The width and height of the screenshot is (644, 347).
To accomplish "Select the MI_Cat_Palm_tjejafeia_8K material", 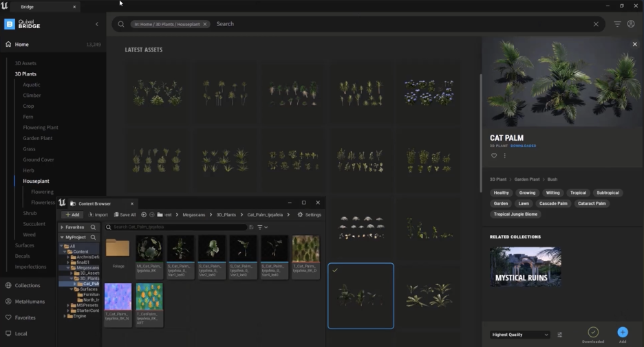I will (x=149, y=257).
